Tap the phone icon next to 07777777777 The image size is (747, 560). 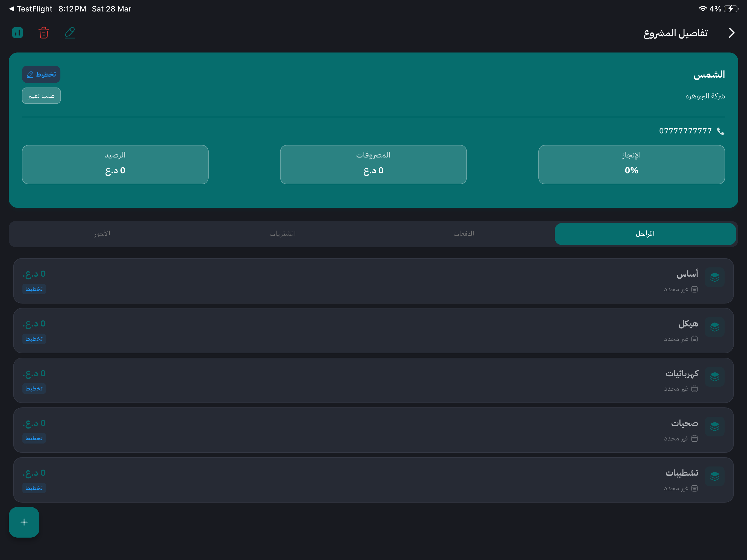coord(720,131)
